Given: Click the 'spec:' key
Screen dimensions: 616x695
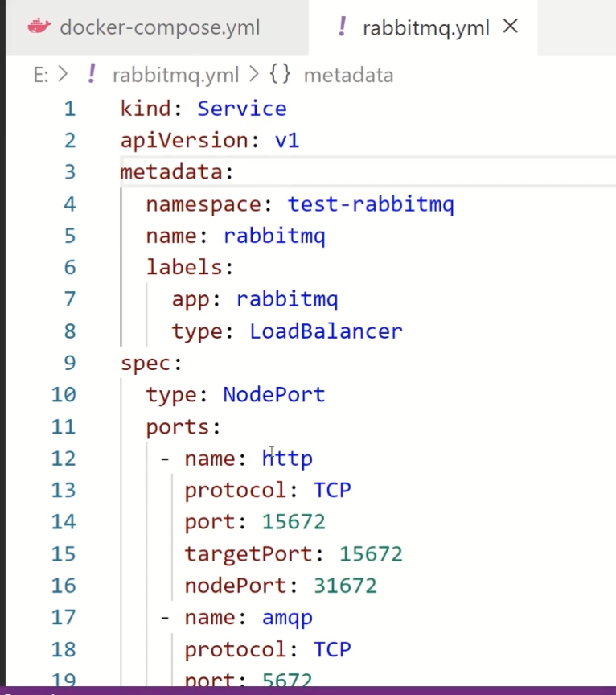Looking at the screenshot, I should tap(151, 364).
